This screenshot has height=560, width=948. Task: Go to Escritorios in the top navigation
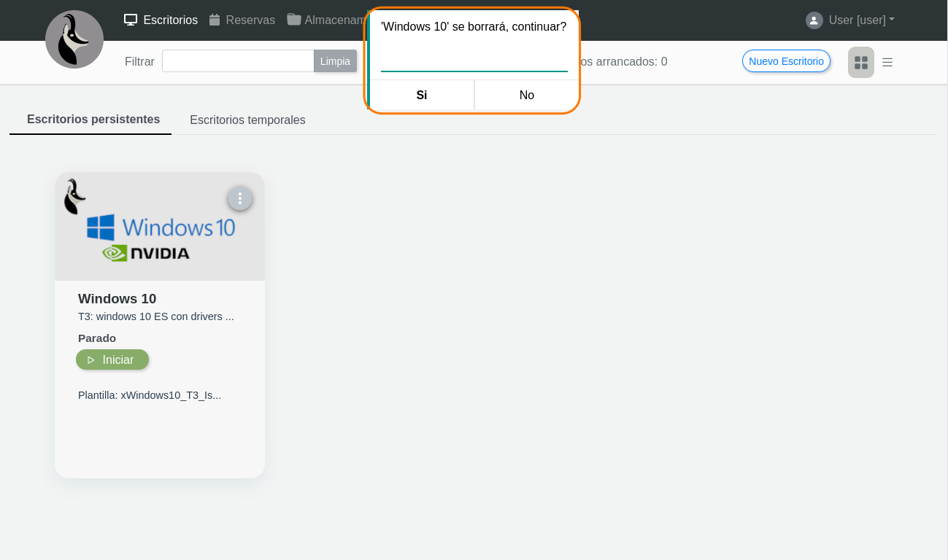pyautogui.click(x=161, y=20)
